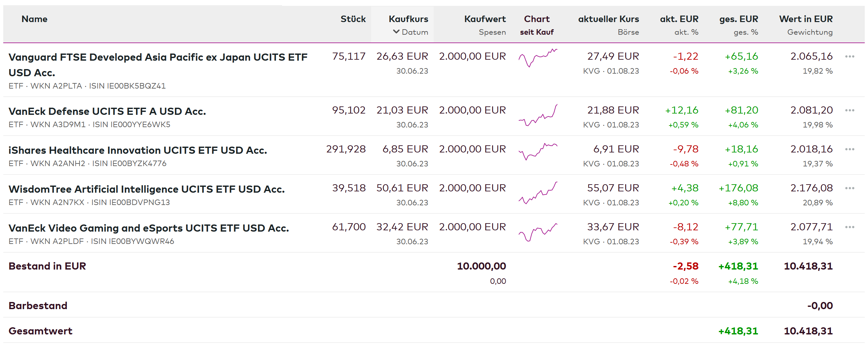Open WisdomTree Artificial Intelligence ETF link

(147, 189)
